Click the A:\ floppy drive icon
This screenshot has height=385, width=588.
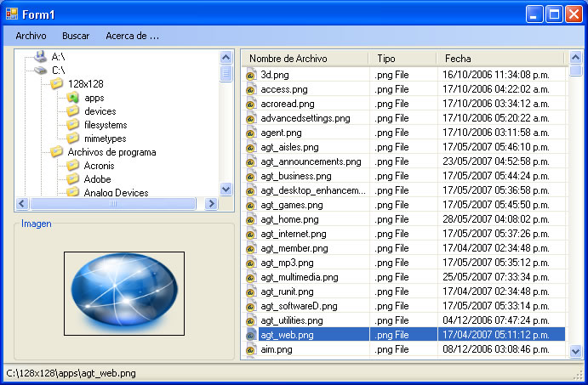(x=40, y=57)
